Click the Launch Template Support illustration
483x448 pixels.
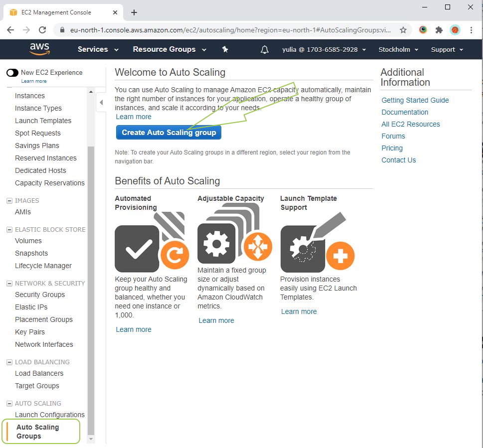point(318,242)
